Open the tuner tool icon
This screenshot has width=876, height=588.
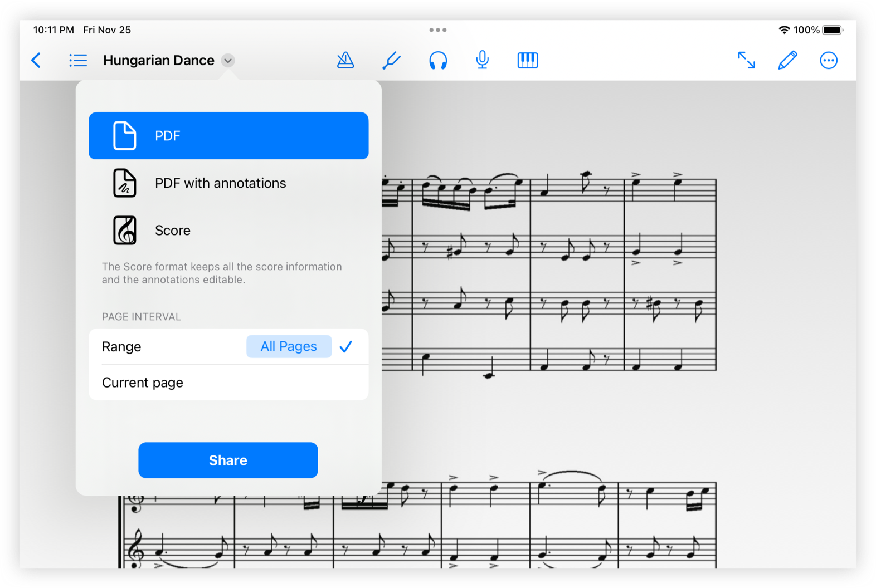tap(391, 60)
